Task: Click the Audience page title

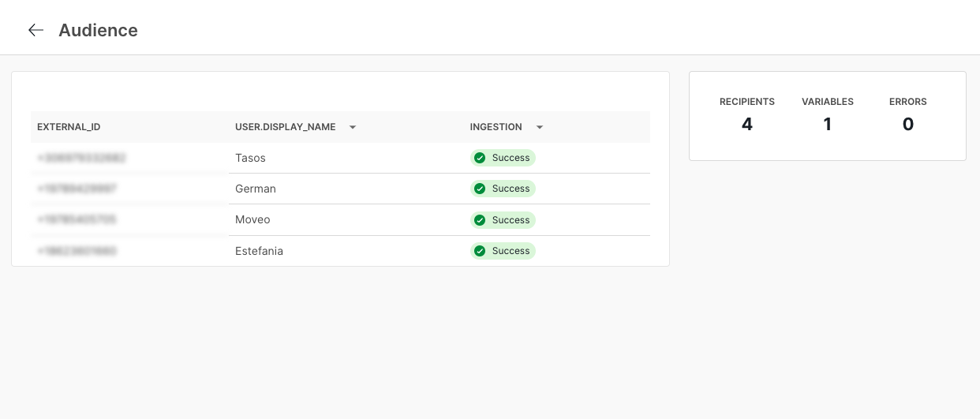Action: (x=98, y=30)
